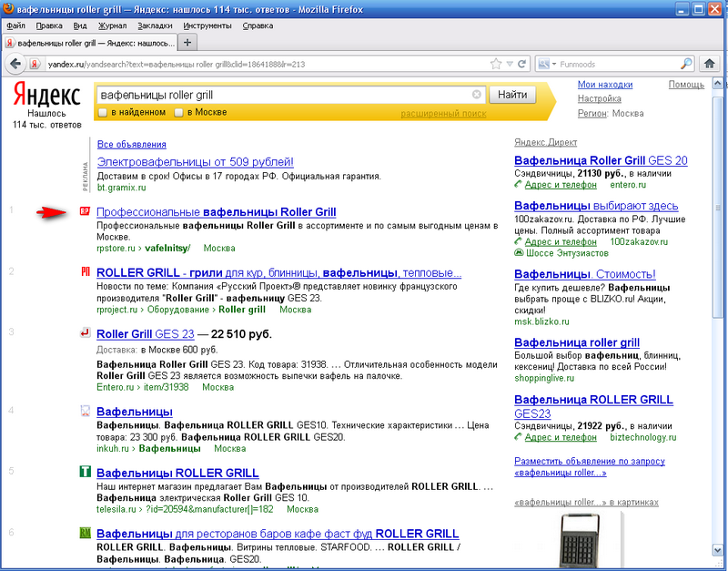Click the metro icon beside Шоссе Энтузиастов
Viewport: 728px width, 571px height.
(519, 253)
